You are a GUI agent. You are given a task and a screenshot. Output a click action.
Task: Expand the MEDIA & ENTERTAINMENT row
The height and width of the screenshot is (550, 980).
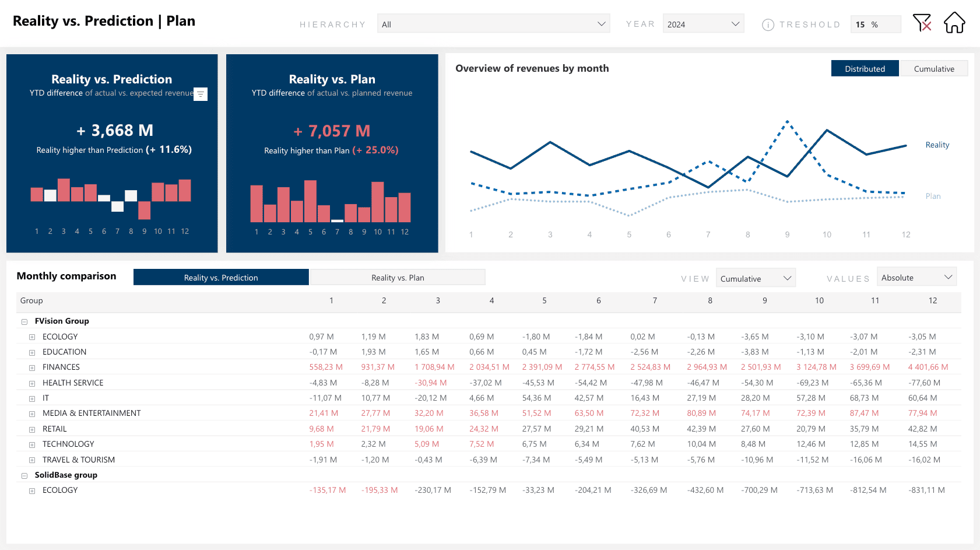click(x=32, y=413)
